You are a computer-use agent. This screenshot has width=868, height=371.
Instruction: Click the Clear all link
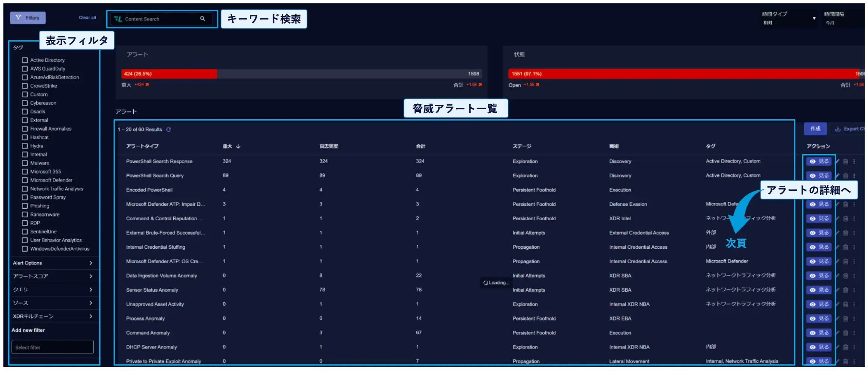pos(87,18)
